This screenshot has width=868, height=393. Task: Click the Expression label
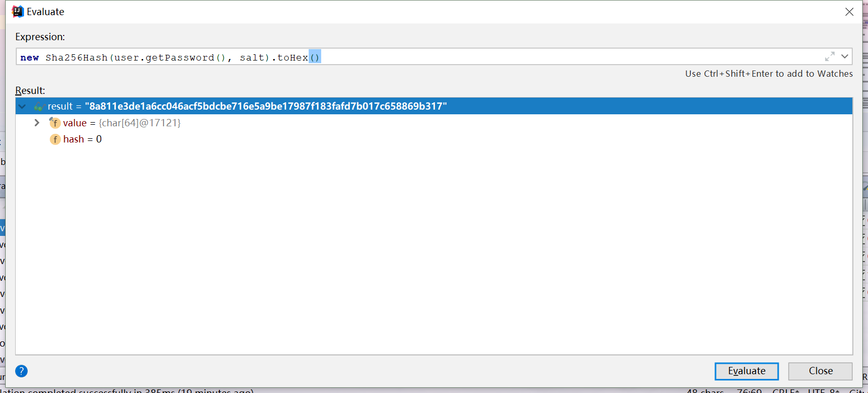tap(40, 37)
